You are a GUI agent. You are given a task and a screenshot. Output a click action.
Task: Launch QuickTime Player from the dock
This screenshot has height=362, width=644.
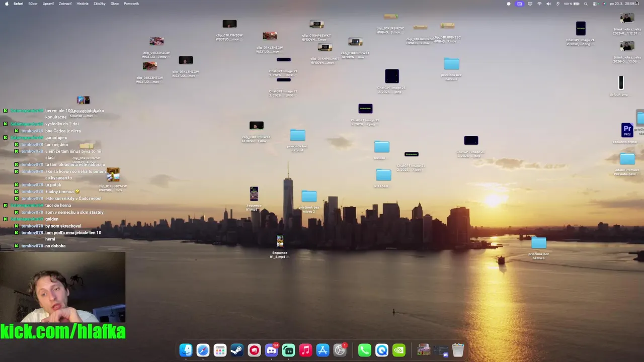382,350
